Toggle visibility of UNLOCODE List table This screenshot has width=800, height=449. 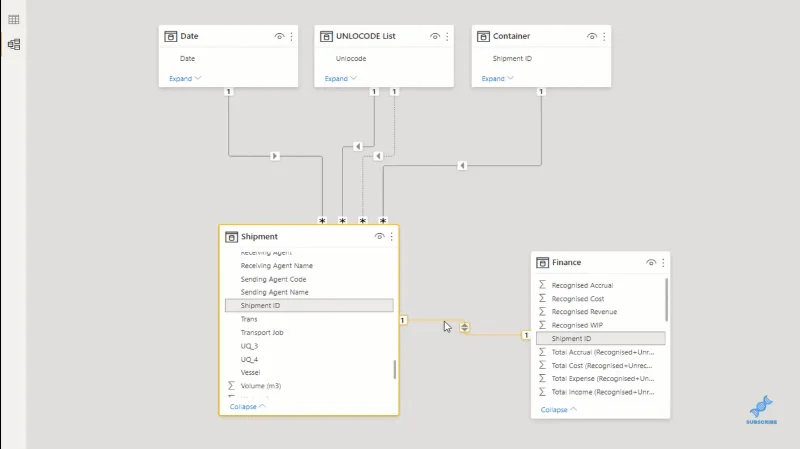tap(435, 36)
